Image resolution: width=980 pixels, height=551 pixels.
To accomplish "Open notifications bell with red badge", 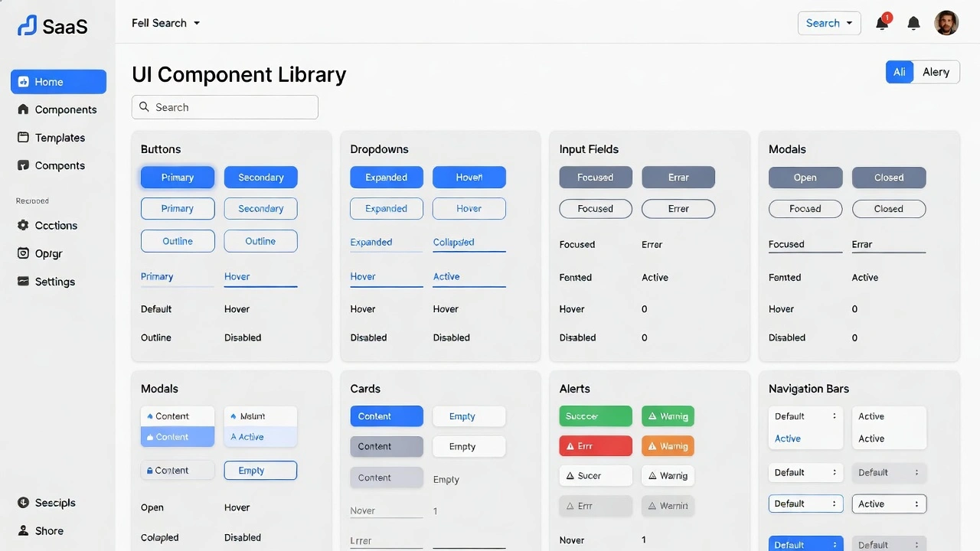I will tap(883, 22).
